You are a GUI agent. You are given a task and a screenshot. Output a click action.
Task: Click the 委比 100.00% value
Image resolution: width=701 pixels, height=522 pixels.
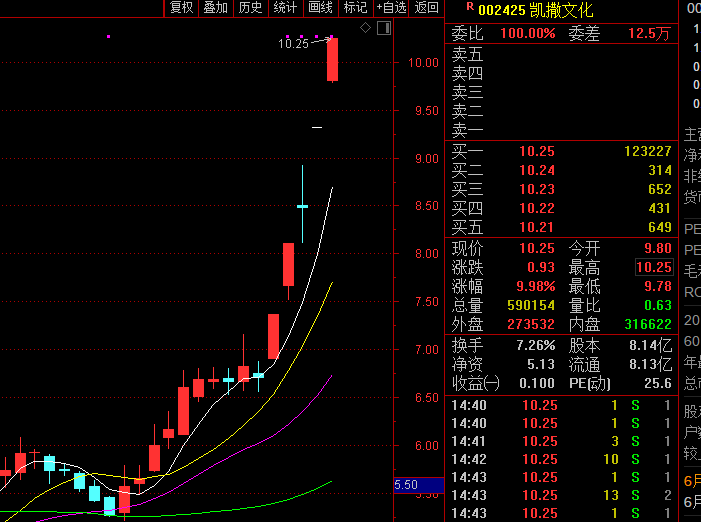528,34
